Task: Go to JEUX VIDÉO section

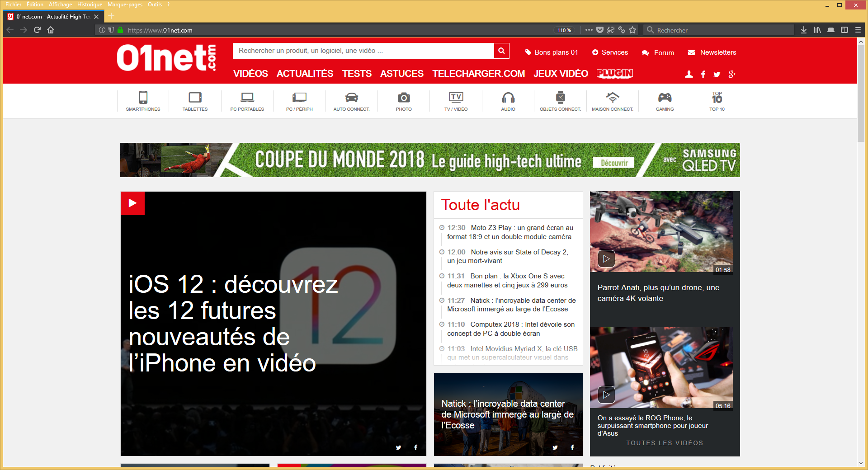Action: [561, 74]
